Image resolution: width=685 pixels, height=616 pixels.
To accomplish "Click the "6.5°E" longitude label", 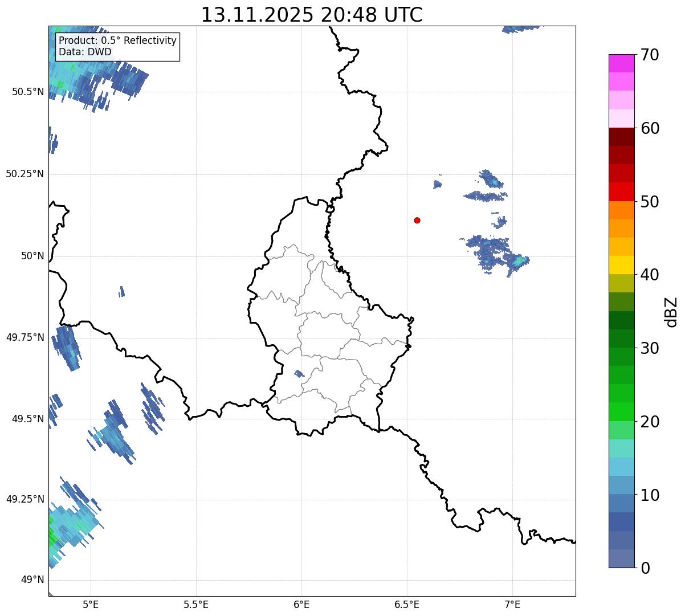I will pyautogui.click(x=407, y=604).
